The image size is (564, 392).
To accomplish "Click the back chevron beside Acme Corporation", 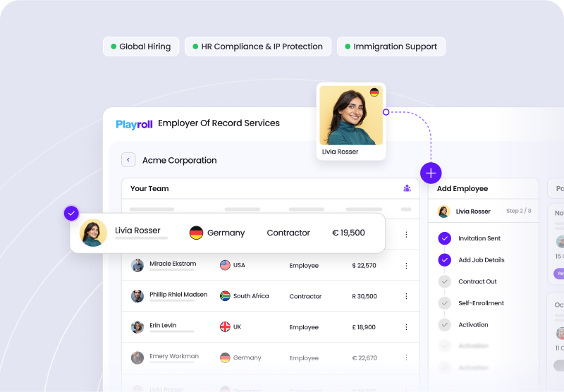I will pos(128,160).
